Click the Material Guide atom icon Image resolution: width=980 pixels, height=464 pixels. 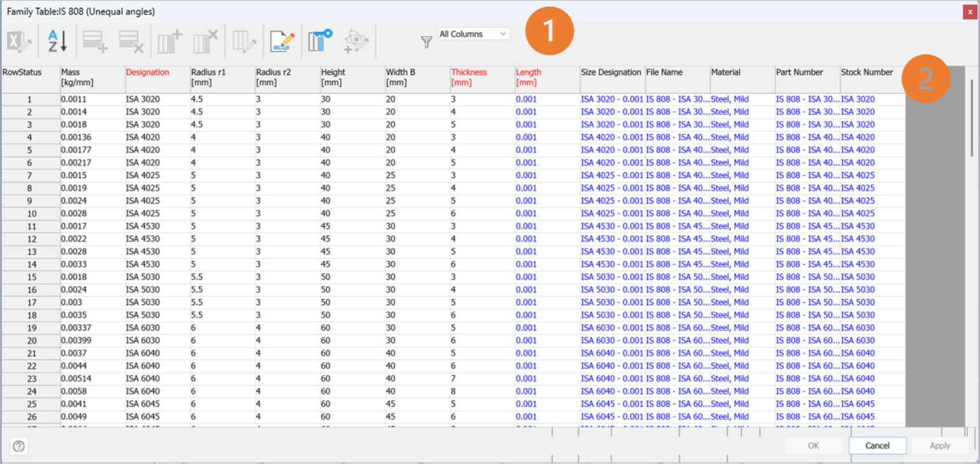tap(357, 42)
